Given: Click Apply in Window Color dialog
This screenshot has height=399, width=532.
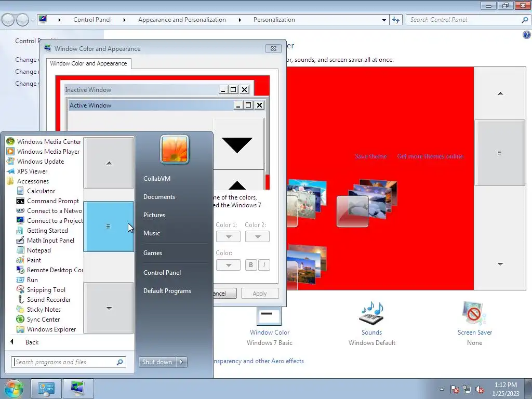Looking at the screenshot, I should (260, 294).
